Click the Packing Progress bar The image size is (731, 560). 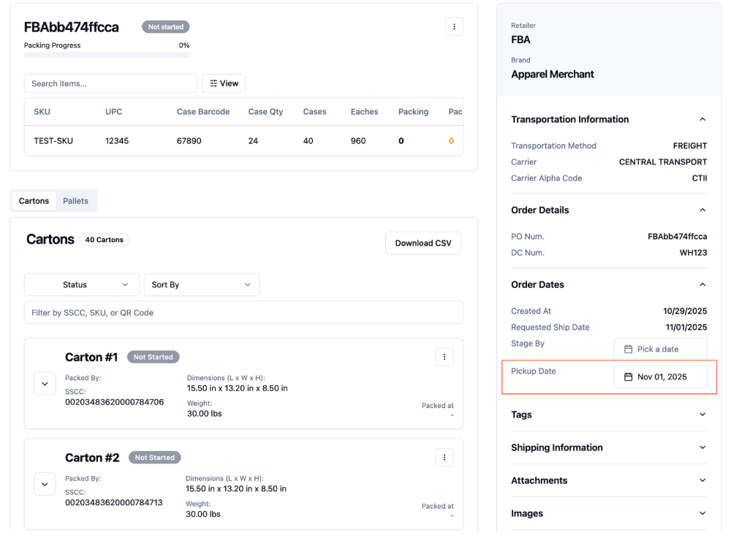pyautogui.click(x=107, y=55)
